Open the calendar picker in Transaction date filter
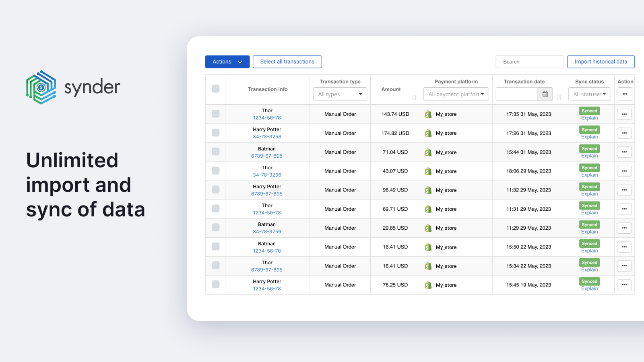The width and height of the screenshot is (644, 362). 545,94
